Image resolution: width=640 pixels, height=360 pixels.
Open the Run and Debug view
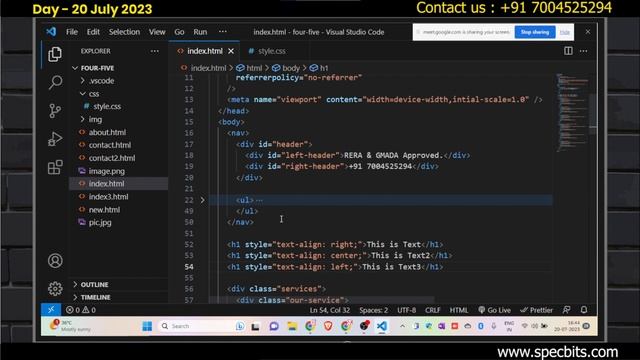[55, 139]
